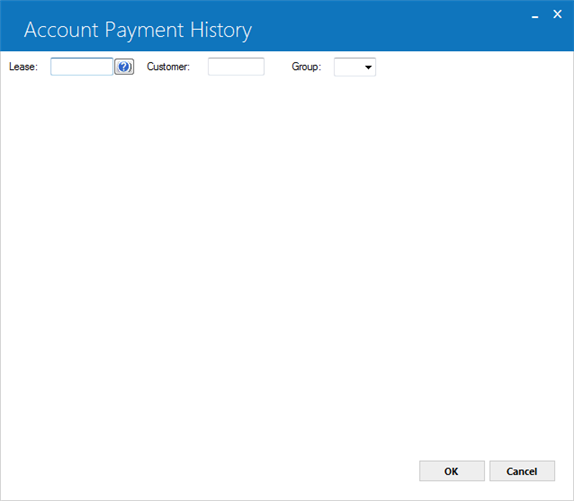Viewport: 574px width, 501px height.
Task: Confirm with the OK button
Action: pos(452,471)
